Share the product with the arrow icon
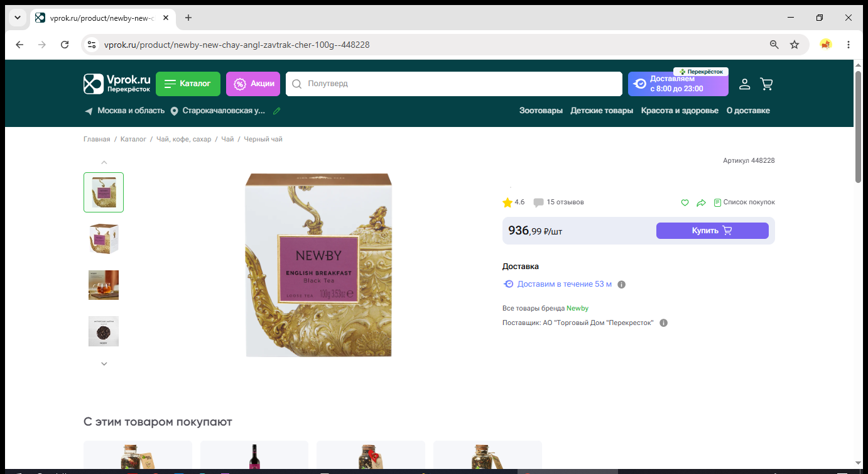 [x=702, y=202]
